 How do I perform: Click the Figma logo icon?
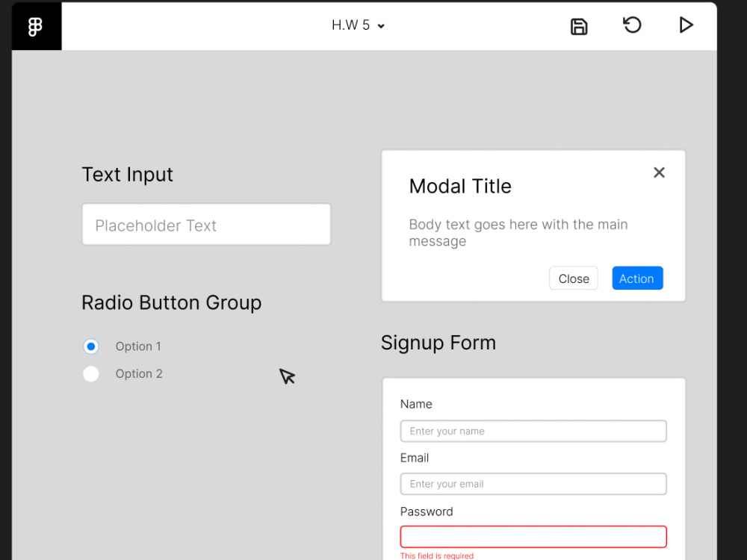point(35,27)
